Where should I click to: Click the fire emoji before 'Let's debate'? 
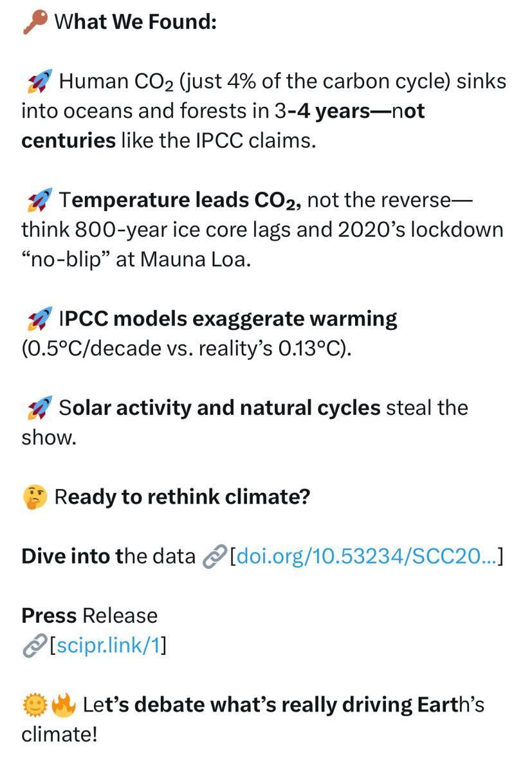(63, 705)
